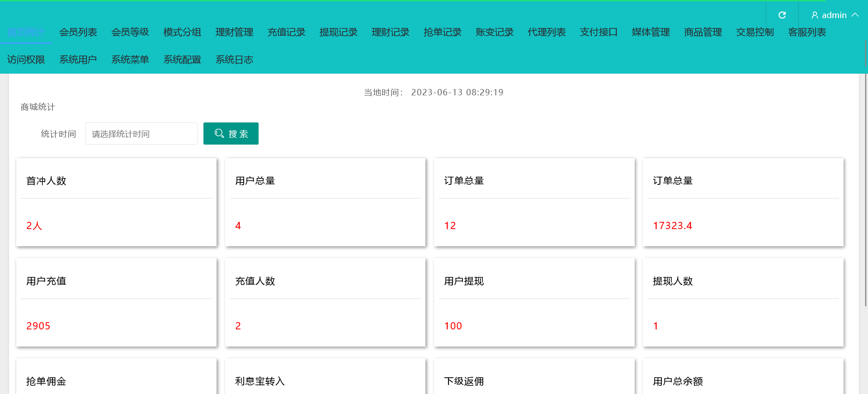
Task: Select the 理财管理 navigation item
Action: (x=234, y=32)
